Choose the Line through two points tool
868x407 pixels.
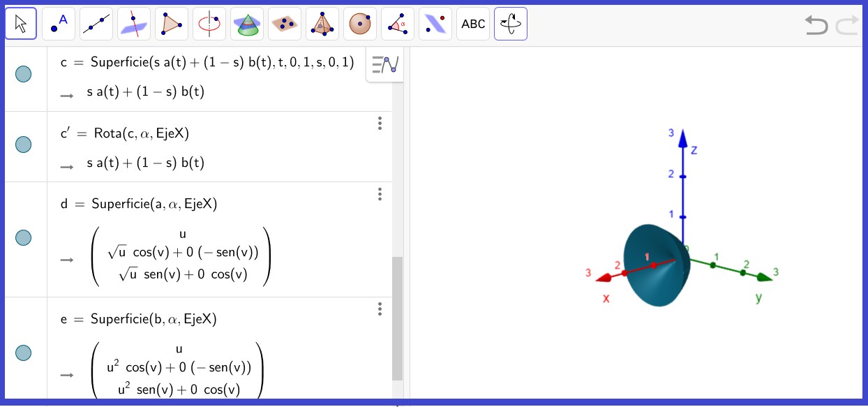pyautogui.click(x=96, y=24)
